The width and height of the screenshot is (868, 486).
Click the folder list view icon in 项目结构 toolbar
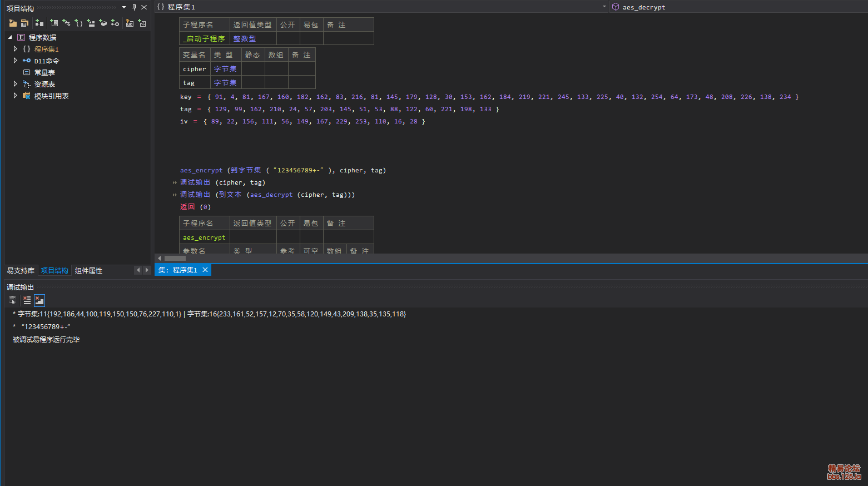point(24,23)
